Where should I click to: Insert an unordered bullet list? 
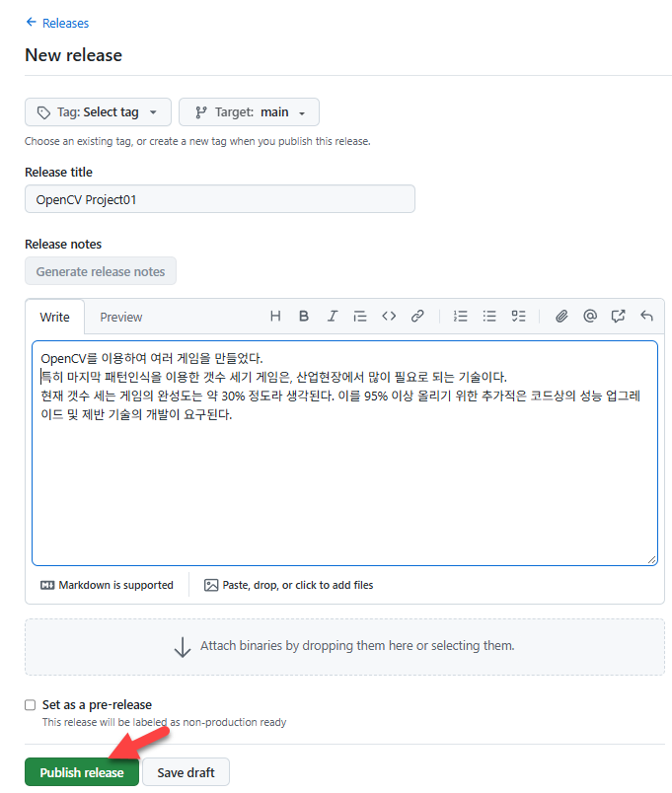pyautogui.click(x=489, y=317)
